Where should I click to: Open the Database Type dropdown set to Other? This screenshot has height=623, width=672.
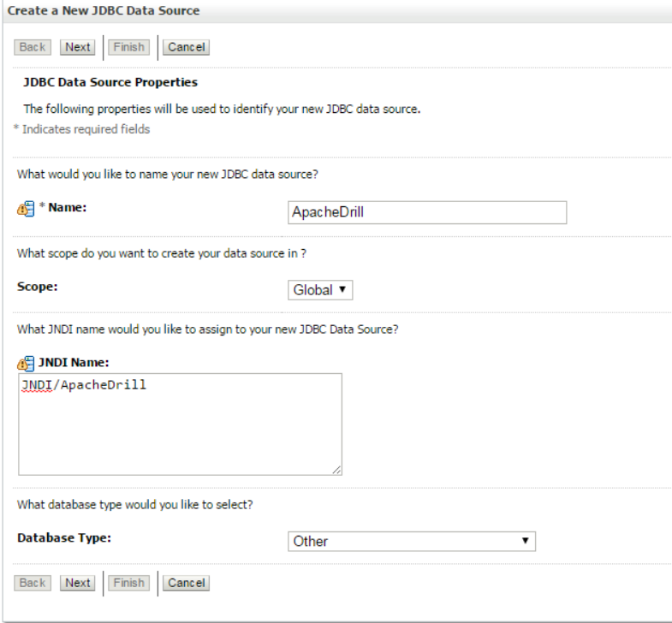tap(412, 542)
